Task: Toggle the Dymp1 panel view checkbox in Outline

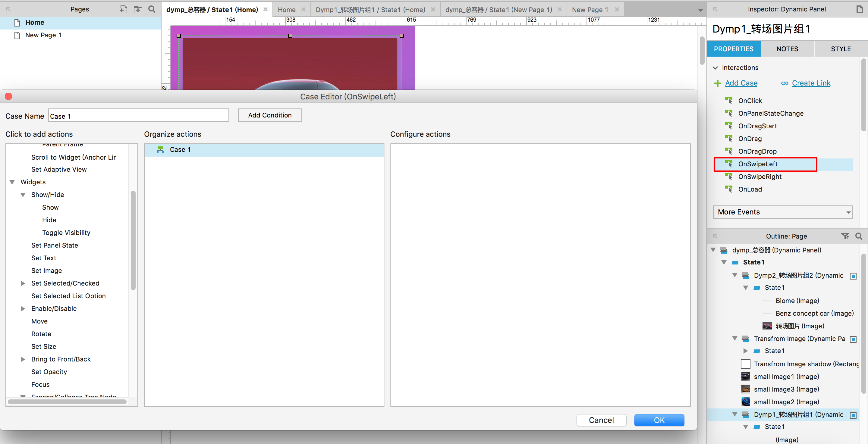Action: [x=853, y=415]
